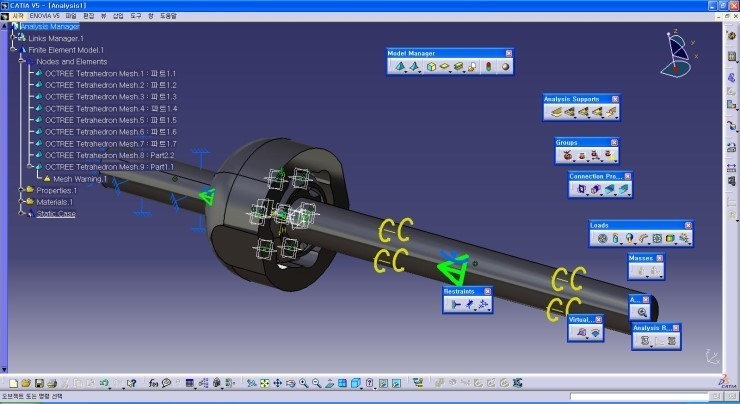Click the Advanced Restraints icon in Restraints toolbar
This screenshot has width=740, height=404.
click(x=483, y=304)
